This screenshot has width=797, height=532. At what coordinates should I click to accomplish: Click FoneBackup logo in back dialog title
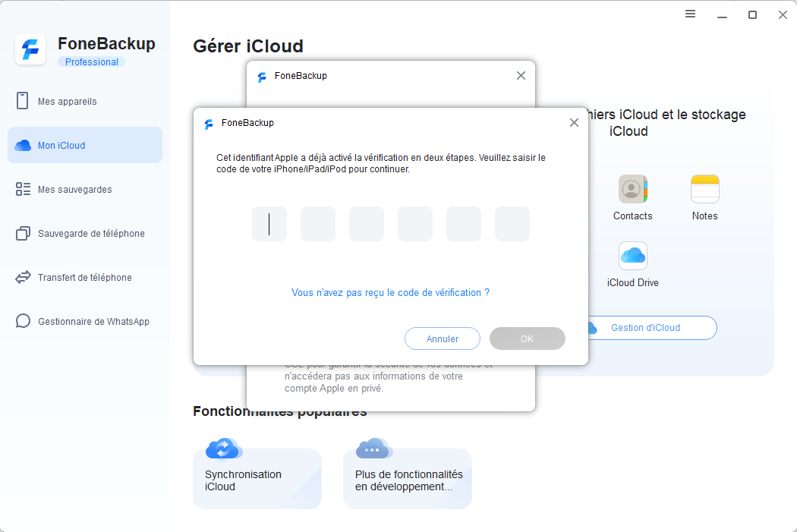coord(262,77)
